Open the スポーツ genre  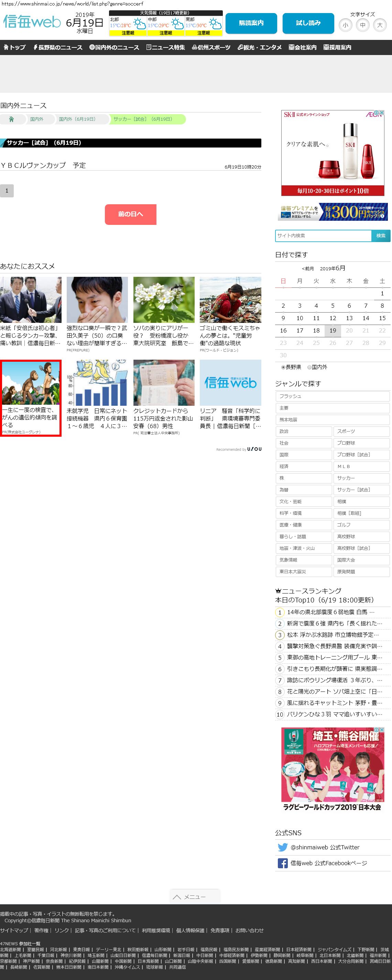coord(361,432)
